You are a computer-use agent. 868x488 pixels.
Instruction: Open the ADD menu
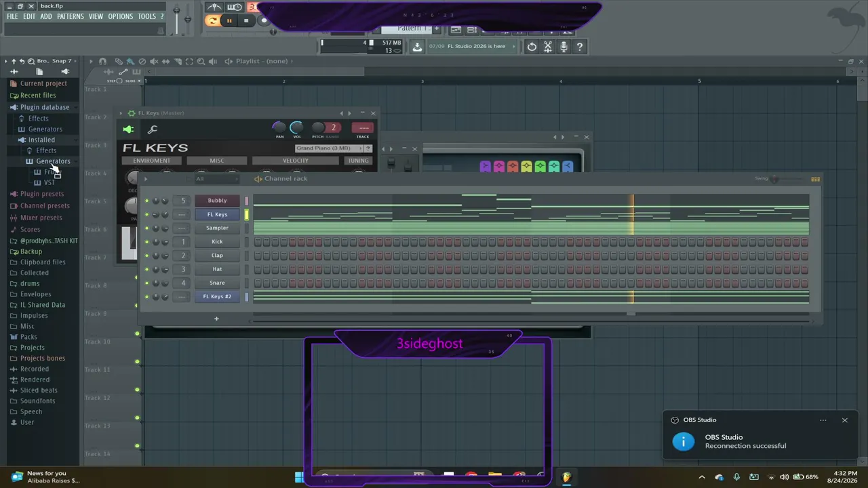coord(46,16)
